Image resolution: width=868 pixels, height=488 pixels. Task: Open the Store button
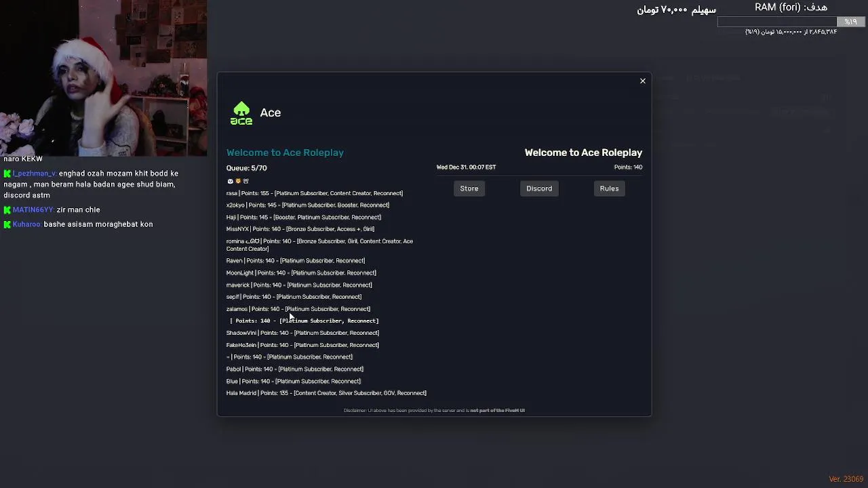click(469, 188)
